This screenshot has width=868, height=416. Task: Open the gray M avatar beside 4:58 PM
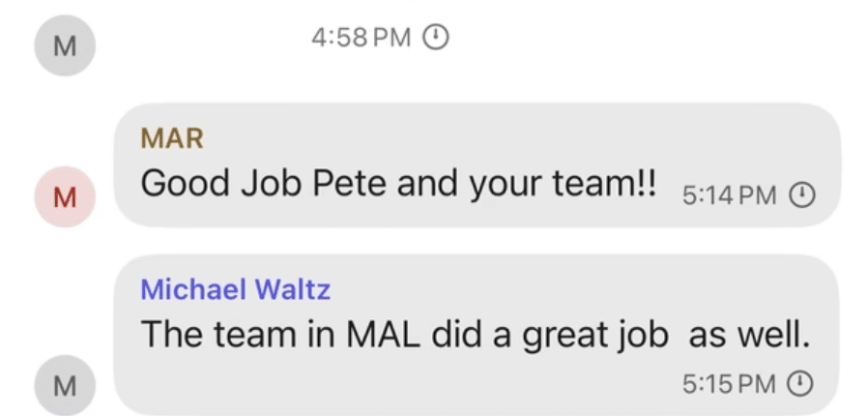point(64,48)
